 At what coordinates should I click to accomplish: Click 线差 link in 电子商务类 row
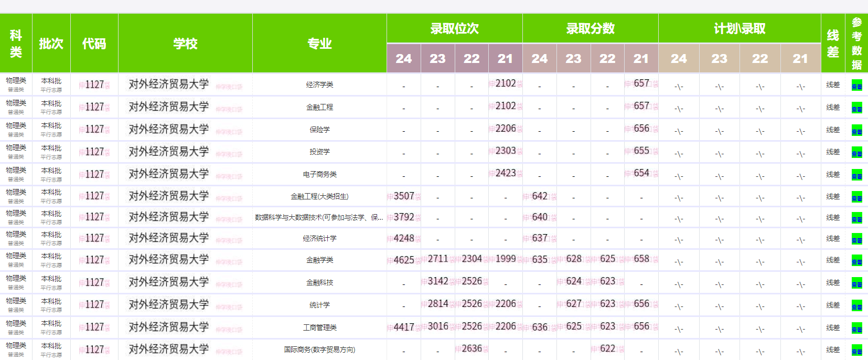click(x=833, y=174)
